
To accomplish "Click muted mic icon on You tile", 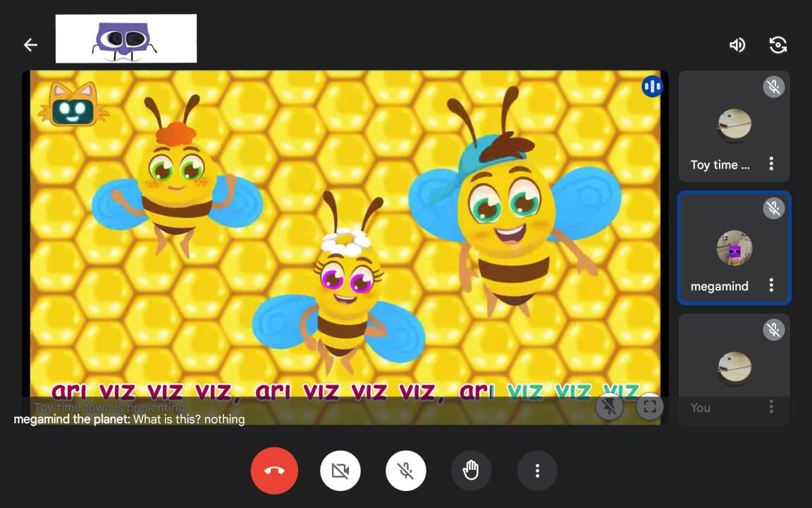I will (774, 329).
